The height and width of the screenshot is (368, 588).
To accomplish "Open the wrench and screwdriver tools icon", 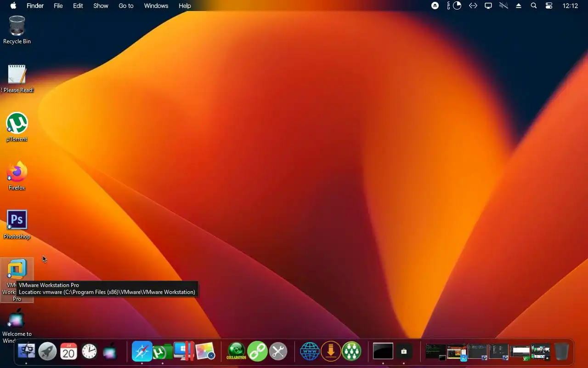I will click(x=278, y=351).
